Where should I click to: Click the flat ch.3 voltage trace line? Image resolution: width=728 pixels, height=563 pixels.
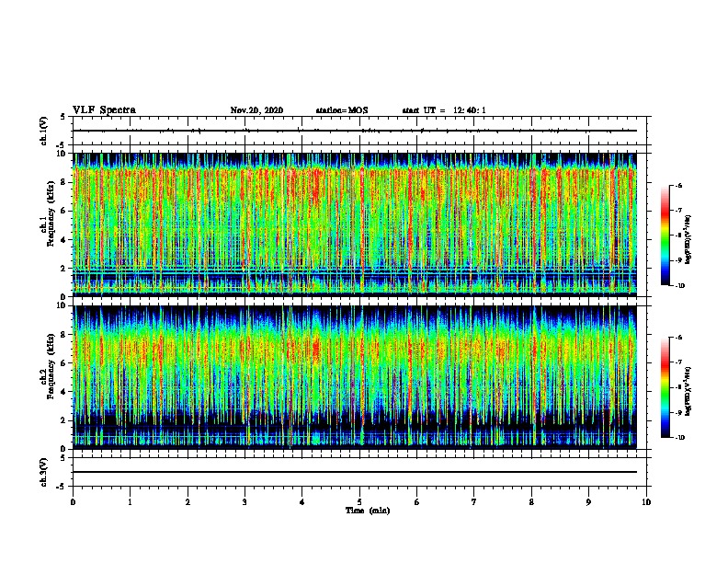355,472
